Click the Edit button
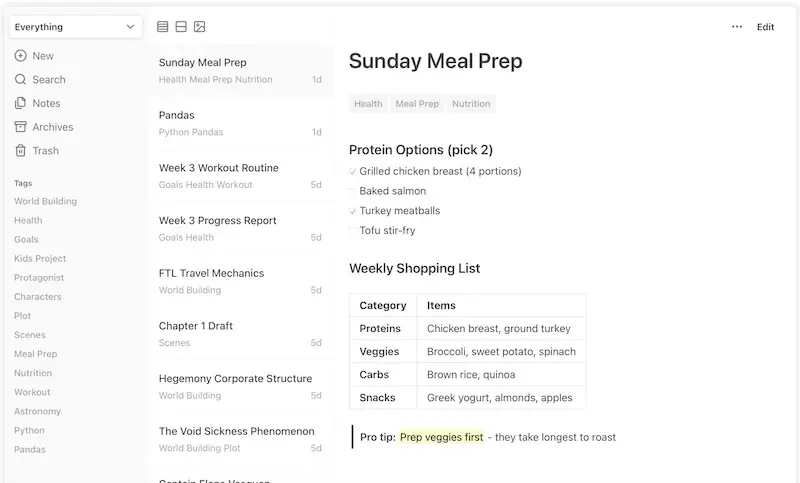This screenshot has width=800, height=483. (x=765, y=27)
